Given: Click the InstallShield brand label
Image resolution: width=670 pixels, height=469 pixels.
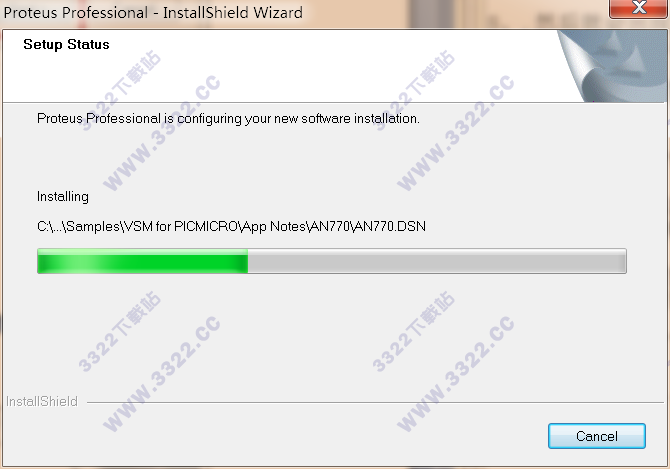Looking at the screenshot, I should [42, 402].
